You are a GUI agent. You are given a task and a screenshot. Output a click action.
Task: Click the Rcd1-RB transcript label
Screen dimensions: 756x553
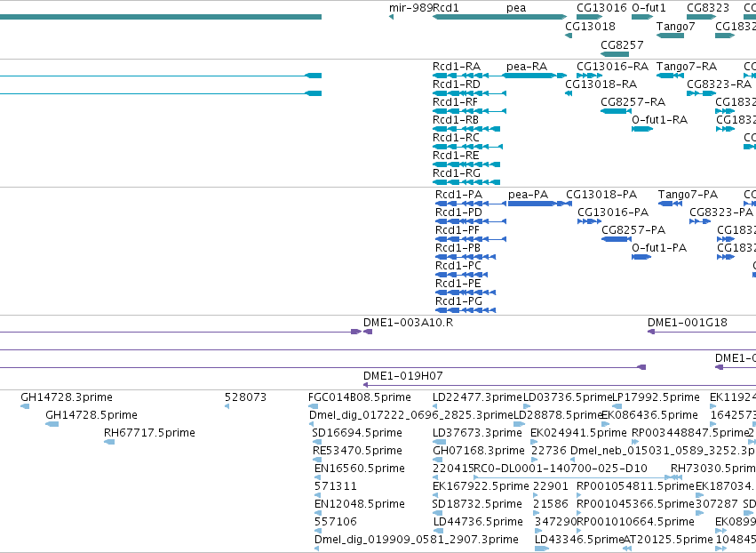click(456, 120)
